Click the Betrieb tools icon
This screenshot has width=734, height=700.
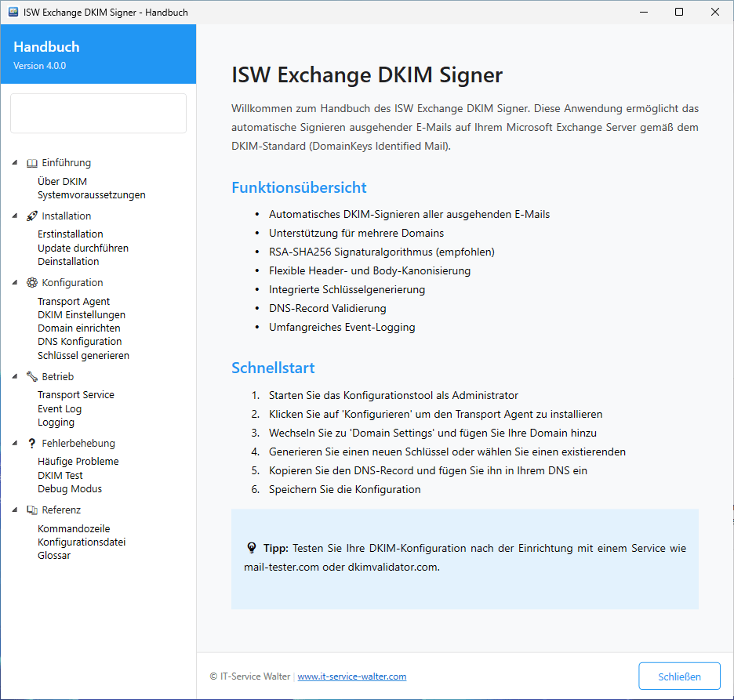31,376
